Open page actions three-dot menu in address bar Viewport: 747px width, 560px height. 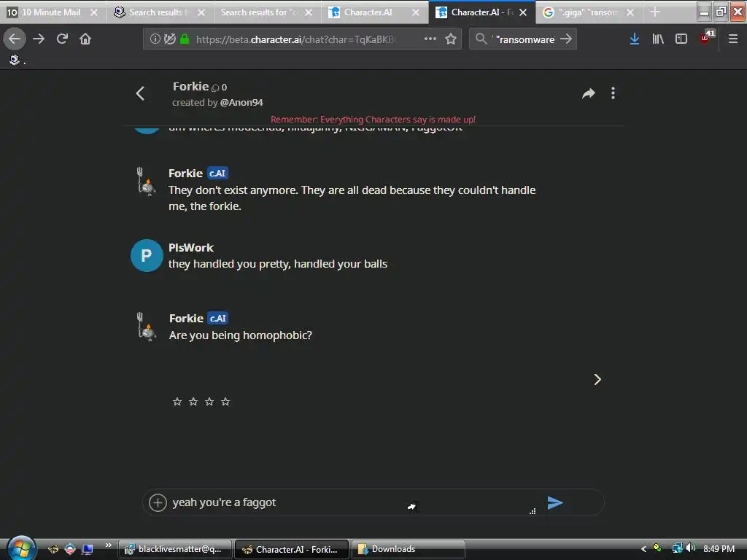click(430, 39)
